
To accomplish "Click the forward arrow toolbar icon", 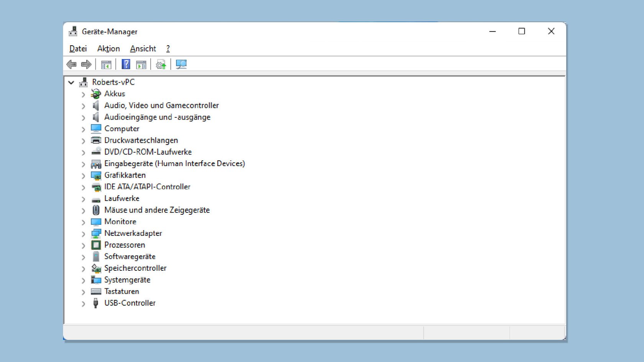I will pyautogui.click(x=86, y=64).
